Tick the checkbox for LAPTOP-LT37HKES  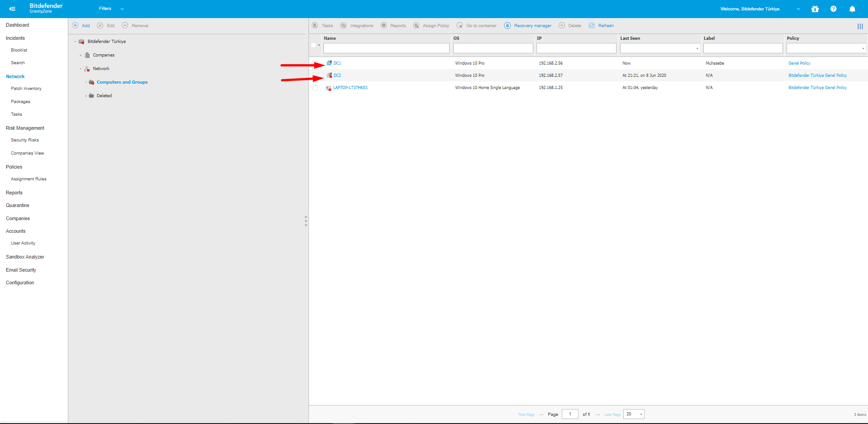(315, 88)
